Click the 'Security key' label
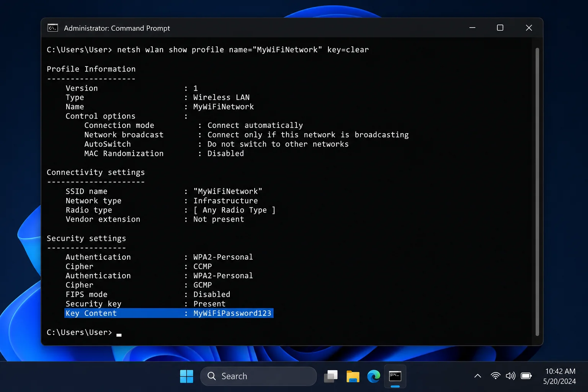588x392 pixels. click(93, 304)
